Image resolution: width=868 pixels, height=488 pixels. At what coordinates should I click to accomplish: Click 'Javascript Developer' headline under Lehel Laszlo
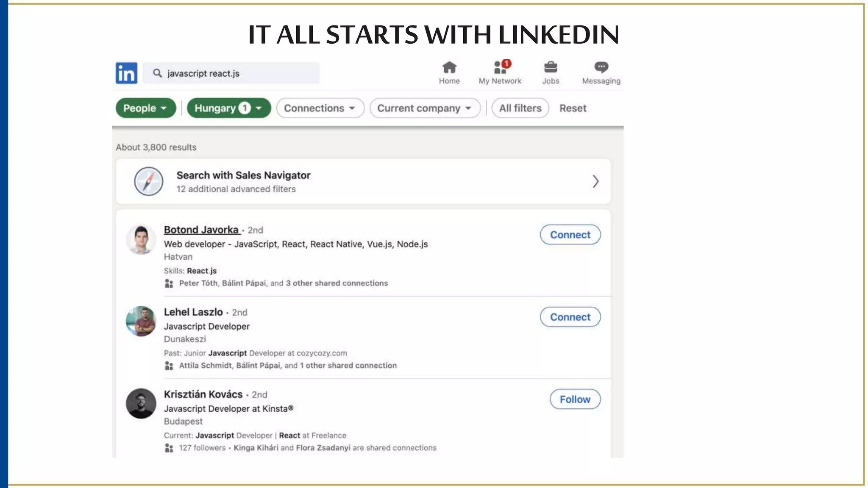point(206,326)
